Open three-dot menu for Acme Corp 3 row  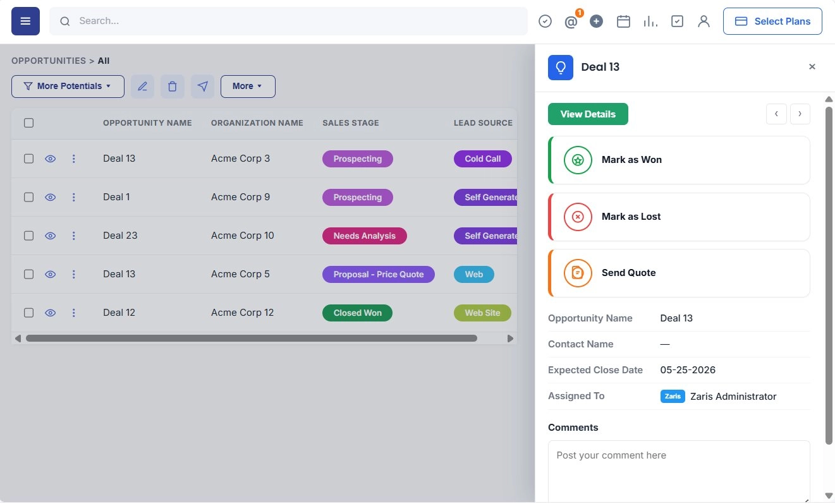(73, 159)
